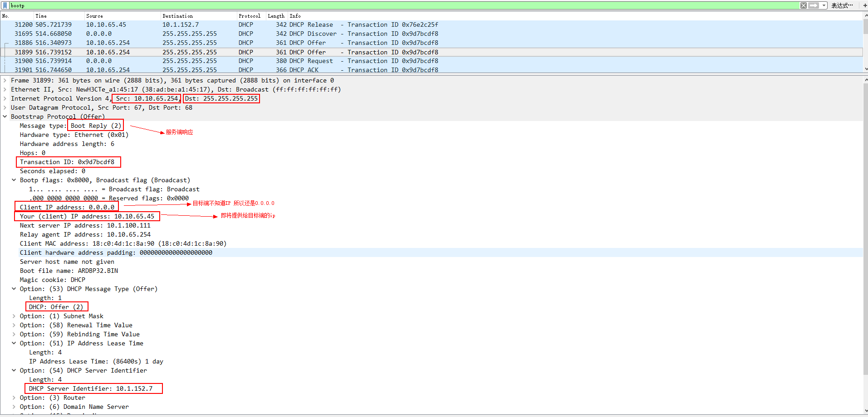
Task: Select DHCP Server Identifier: 10.1.152.7 line
Action: pos(91,389)
